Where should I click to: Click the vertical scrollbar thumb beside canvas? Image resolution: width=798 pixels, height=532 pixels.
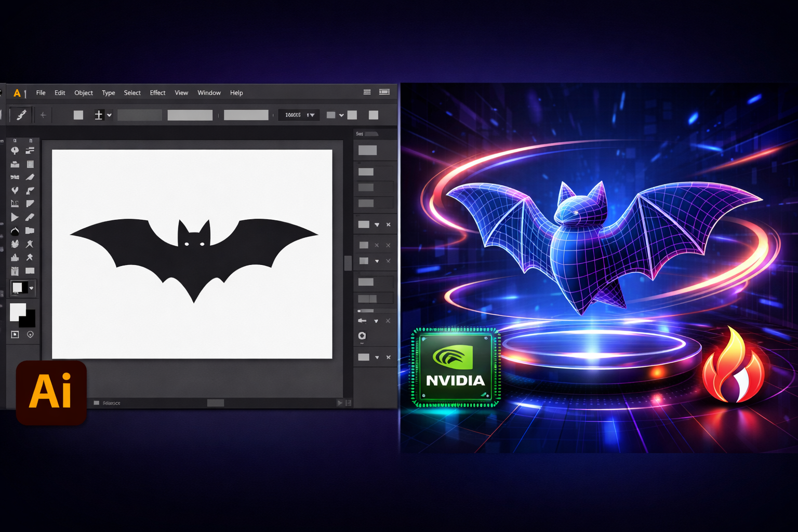[348, 263]
